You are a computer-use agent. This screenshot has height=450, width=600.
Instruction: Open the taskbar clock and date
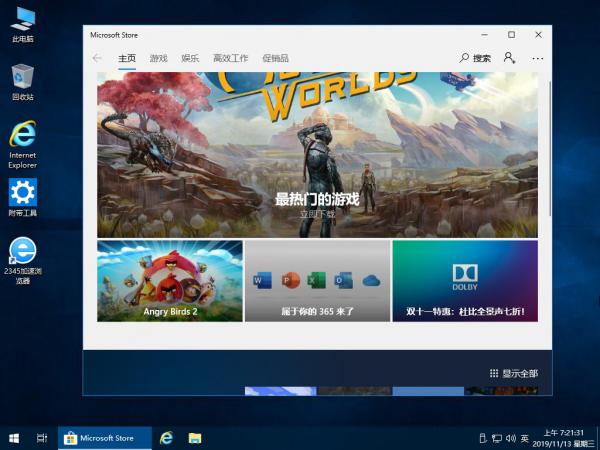click(564, 439)
